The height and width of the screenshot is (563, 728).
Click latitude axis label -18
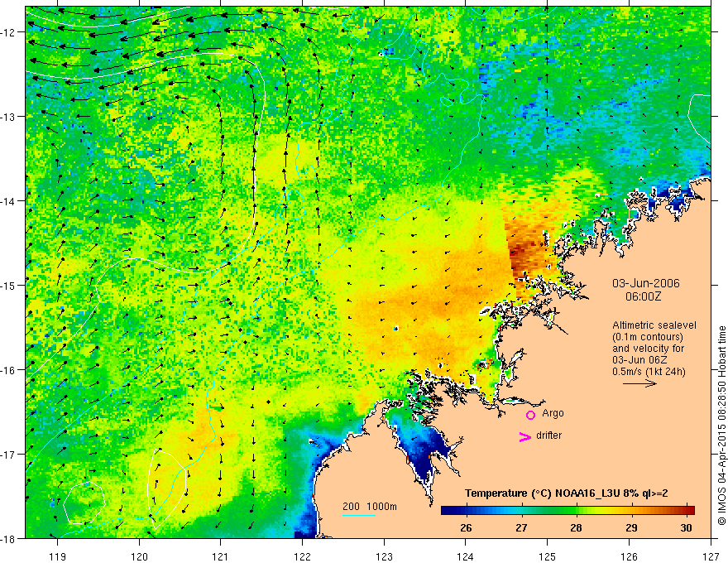pos(8,538)
